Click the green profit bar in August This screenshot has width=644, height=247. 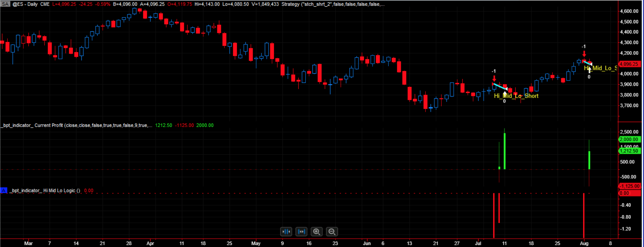tap(589, 160)
